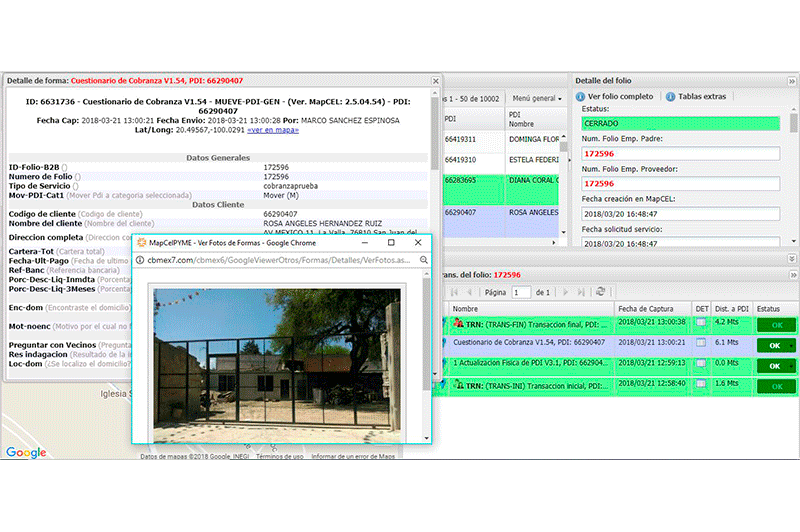Go to next page in transactions grid
Screen dimensions: 800x532
(x=565, y=292)
